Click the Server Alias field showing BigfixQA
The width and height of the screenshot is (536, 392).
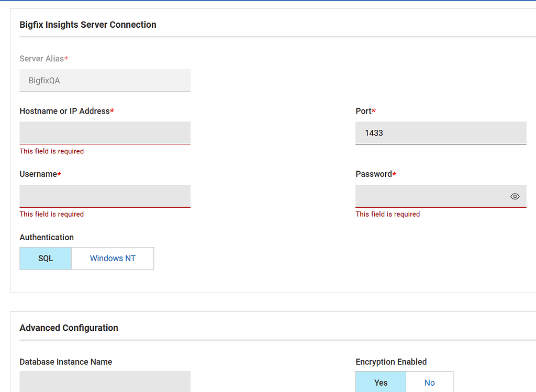105,81
